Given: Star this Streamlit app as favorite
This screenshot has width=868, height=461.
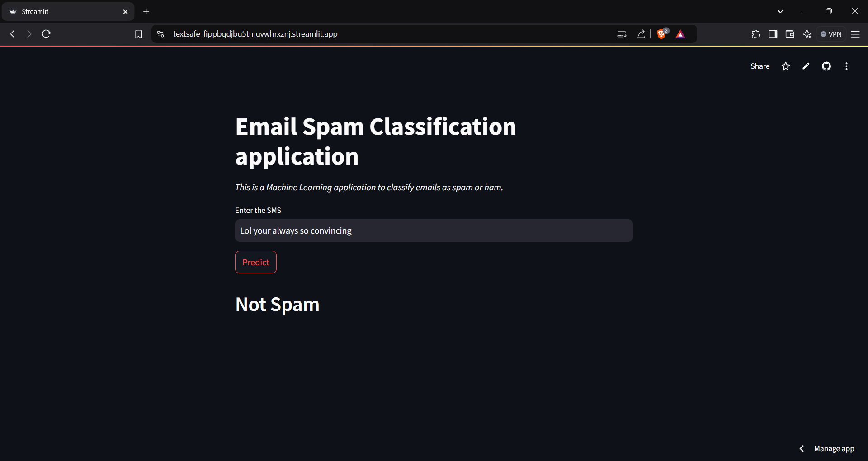Looking at the screenshot, I should pos(785,66).
